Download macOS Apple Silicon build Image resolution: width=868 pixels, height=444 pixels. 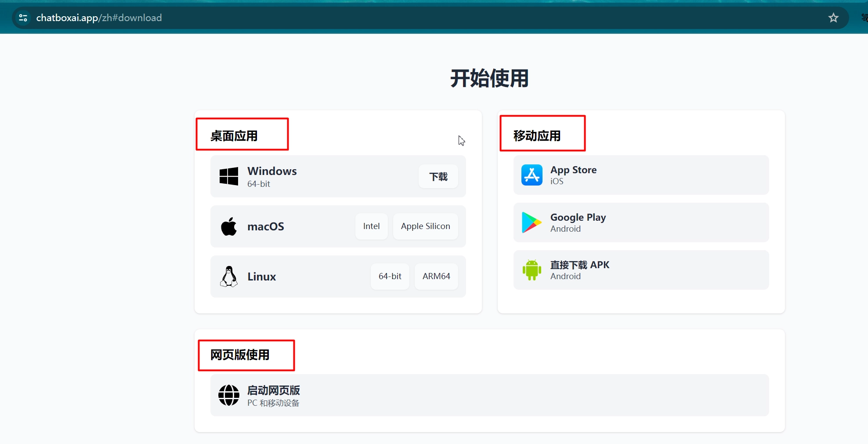(x=426, y=226)
